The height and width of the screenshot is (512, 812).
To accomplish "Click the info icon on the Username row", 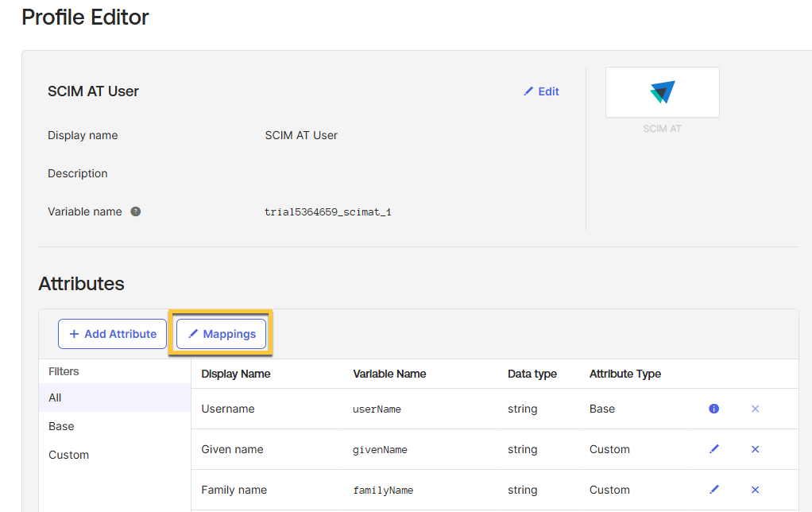I will [x=713, y=409].
